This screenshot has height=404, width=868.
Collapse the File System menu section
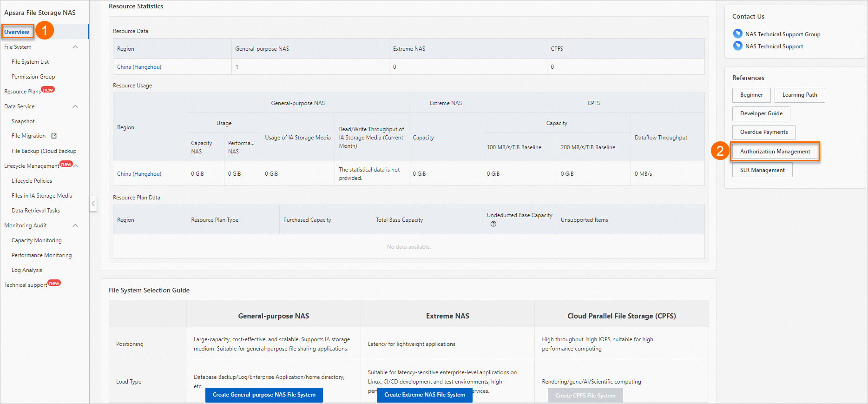point(75,47)
